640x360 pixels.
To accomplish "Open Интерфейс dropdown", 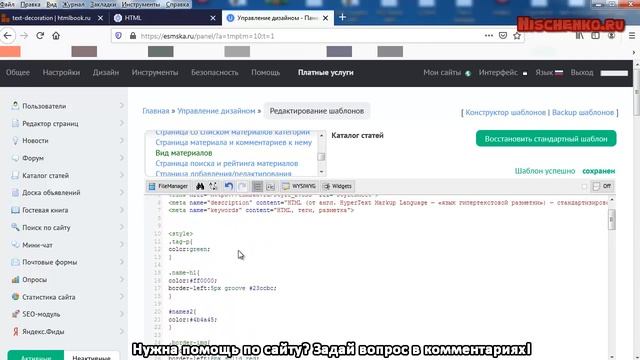I will (x=503, y=73).
